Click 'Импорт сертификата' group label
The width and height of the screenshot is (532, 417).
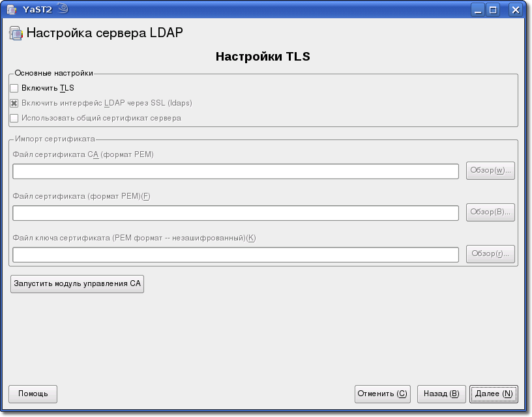click(x=55, y=139)
